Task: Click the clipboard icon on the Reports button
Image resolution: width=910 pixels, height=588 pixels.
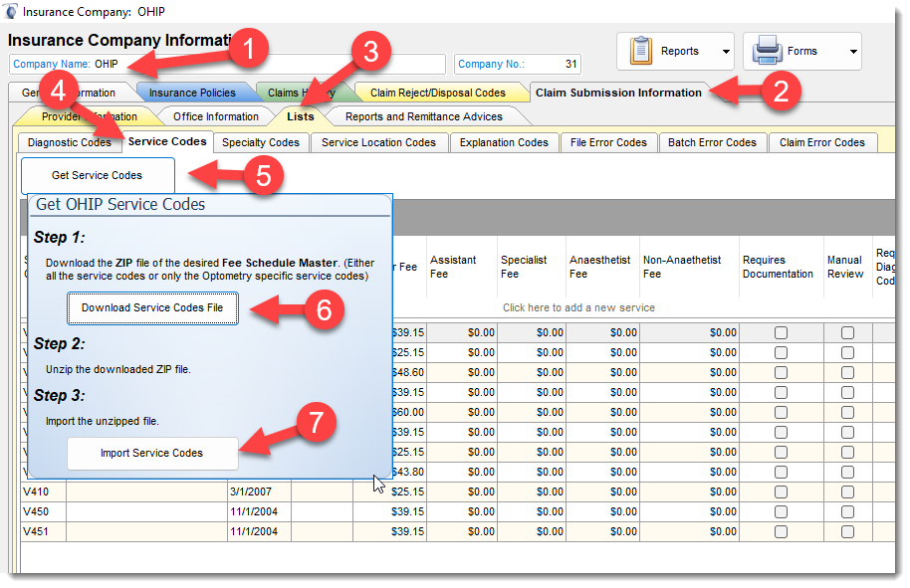Action: pyautogui.click(x=641, y=51)
